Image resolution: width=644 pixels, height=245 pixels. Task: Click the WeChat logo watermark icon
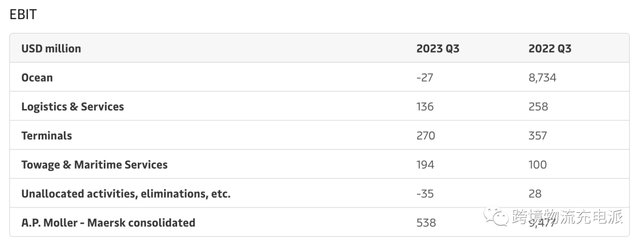point(496,216)
